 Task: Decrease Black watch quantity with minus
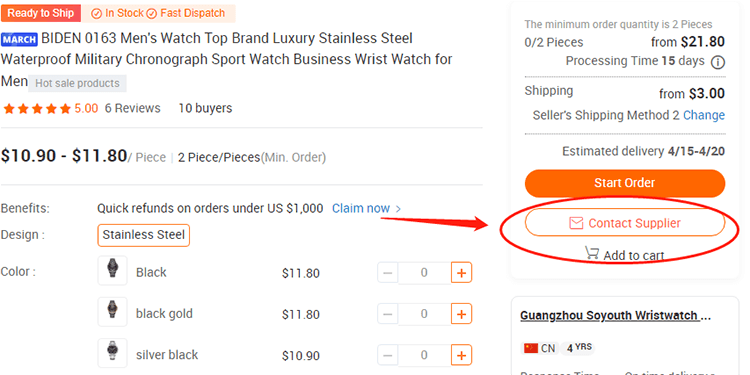[x=388, y=273]
